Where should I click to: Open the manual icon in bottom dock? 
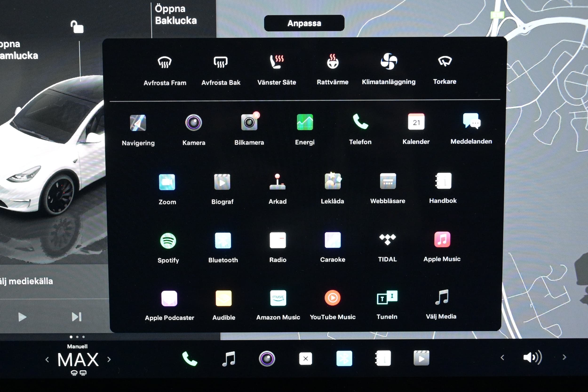pyautogui.click(x=383, y=358)
